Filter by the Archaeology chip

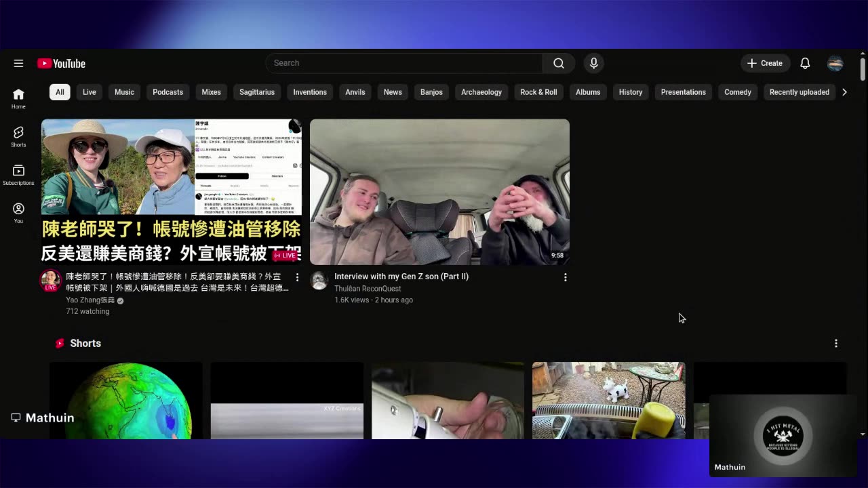point(481,92)
